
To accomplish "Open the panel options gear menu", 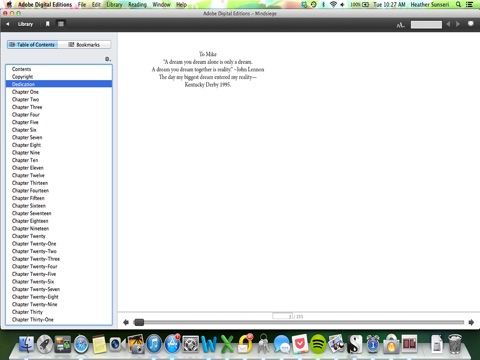I will pos(108,59).
